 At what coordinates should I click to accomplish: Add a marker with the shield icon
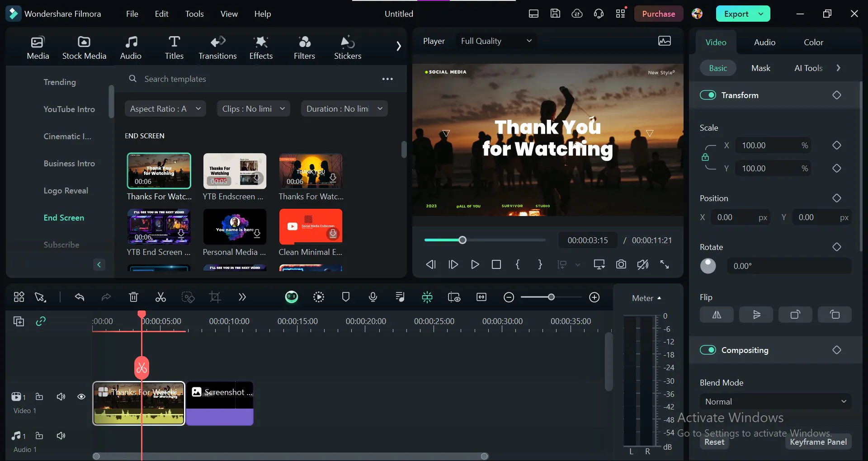pos(346,297)
